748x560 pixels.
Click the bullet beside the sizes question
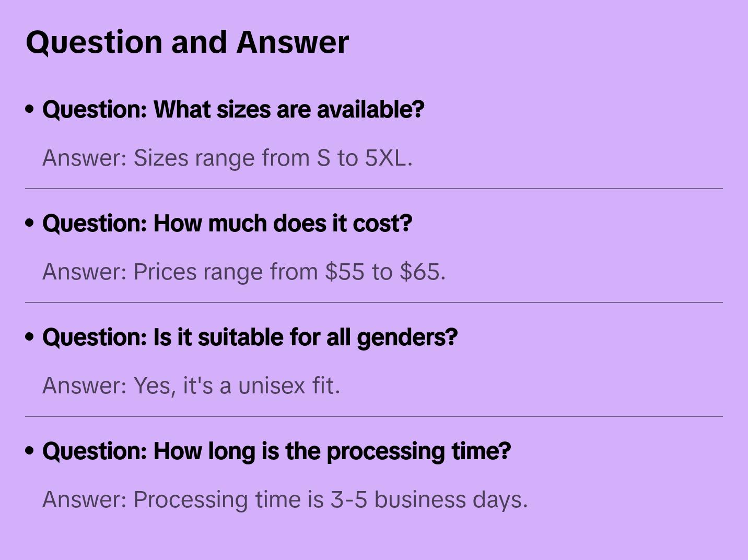30,110
